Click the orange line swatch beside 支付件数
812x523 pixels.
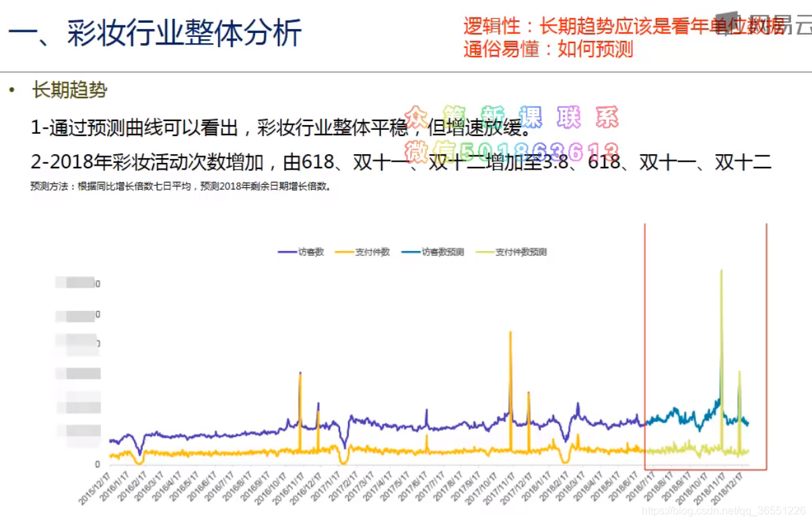point(343,252)
